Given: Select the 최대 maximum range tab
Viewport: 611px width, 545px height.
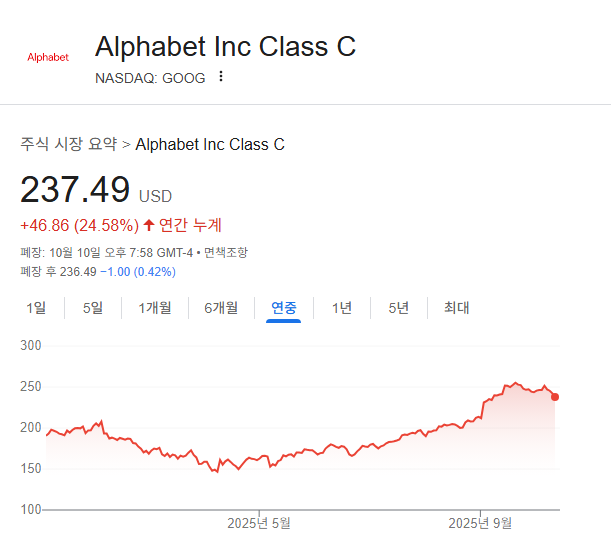Looking at the screenshot, I should coord(456,308).
